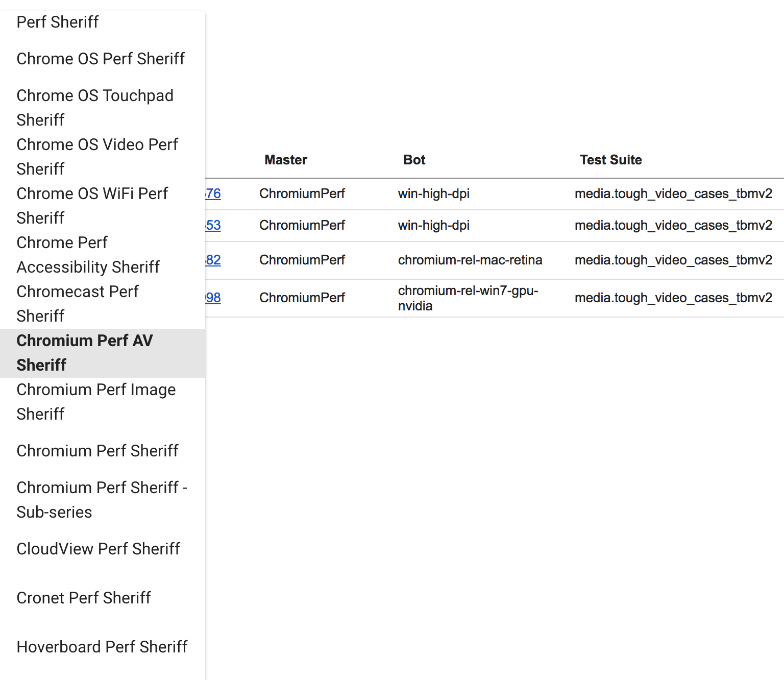Choose "CloudView Perf Sheriff" from the list
The width and height of the screenshot is (784, 680).
(99, 549)
